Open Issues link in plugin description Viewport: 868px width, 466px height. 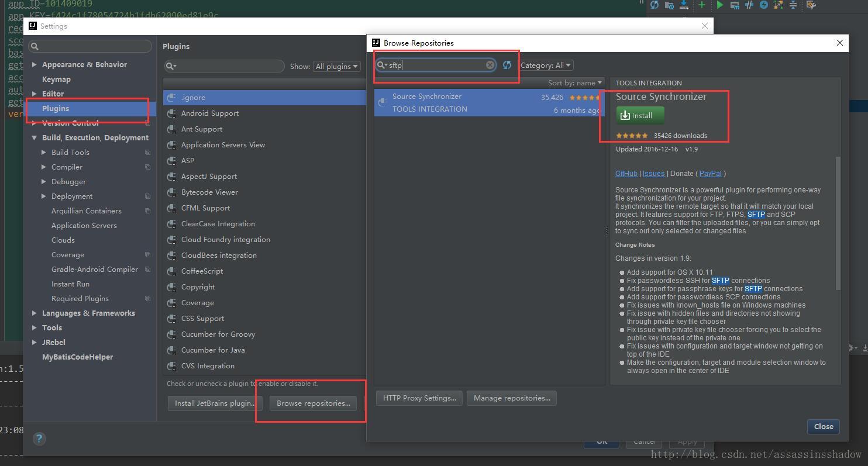(653, 174)
